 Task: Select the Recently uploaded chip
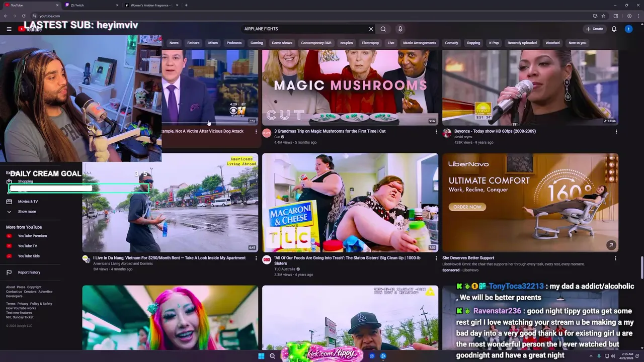point(522,43)
